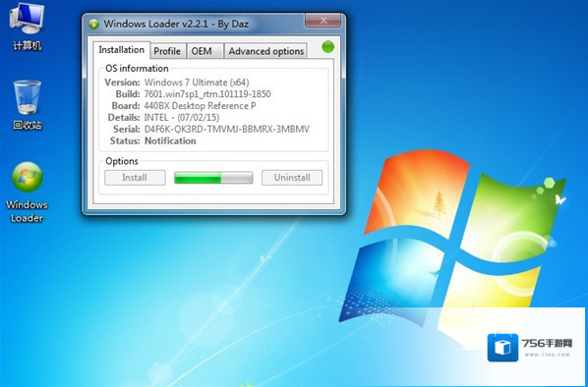The image size is (588, 387).
Task: Click the Uninstall button
Action: pos(292,178)
